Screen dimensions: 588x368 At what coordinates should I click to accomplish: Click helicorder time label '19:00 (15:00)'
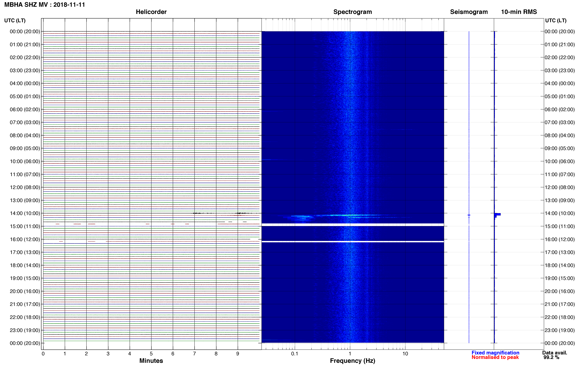25,278
